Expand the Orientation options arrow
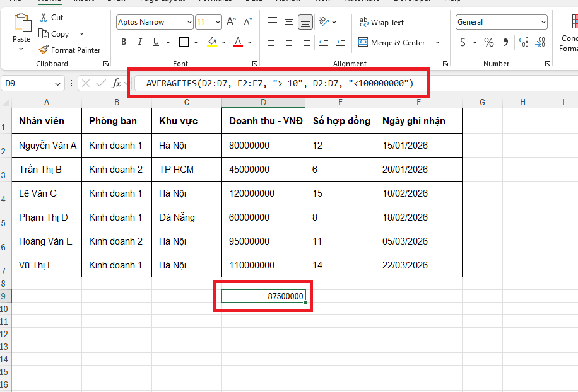Screen dimensions: 578x392 coord(334,22)
